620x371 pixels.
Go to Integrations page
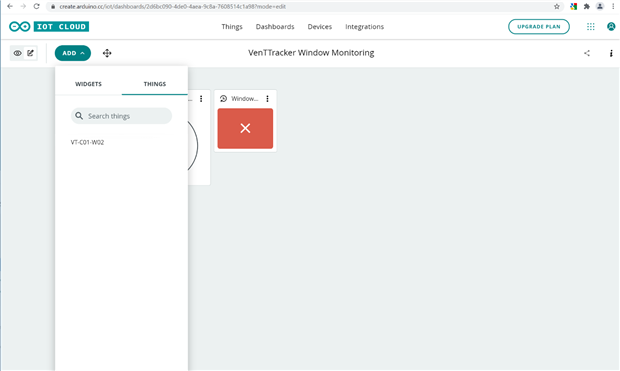click(364, 26)
